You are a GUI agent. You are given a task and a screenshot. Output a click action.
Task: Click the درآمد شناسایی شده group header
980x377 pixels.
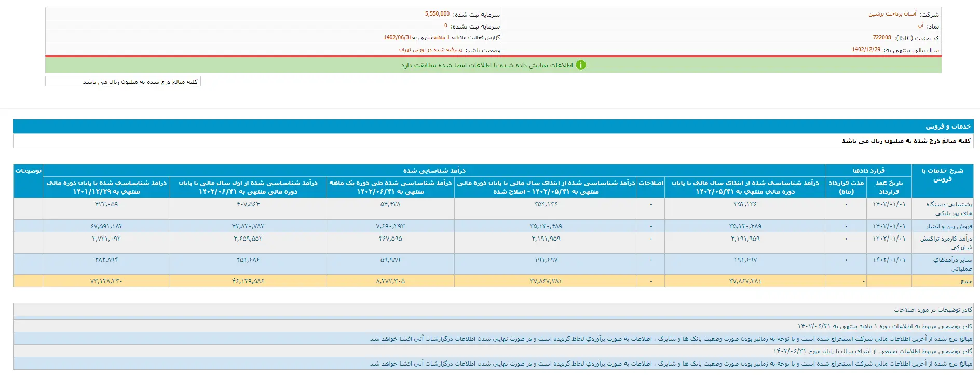[434, 171]
